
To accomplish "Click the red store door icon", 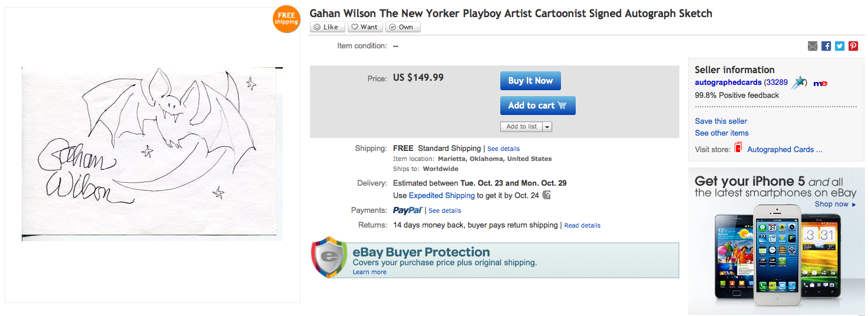I will coord(738,148).
